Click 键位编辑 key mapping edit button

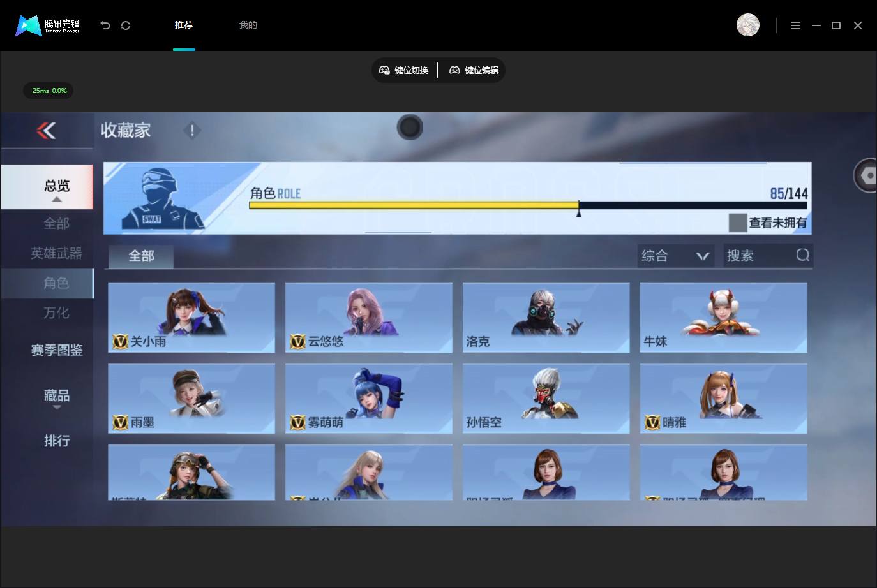click(x=474, y=70)
